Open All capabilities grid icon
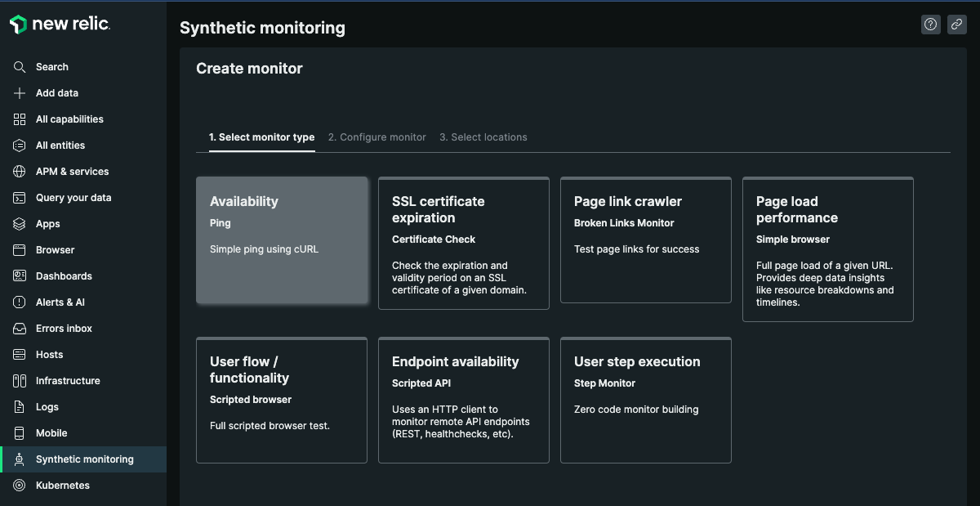The height and width of the screenshot is (506, 980). click(20, 119)
